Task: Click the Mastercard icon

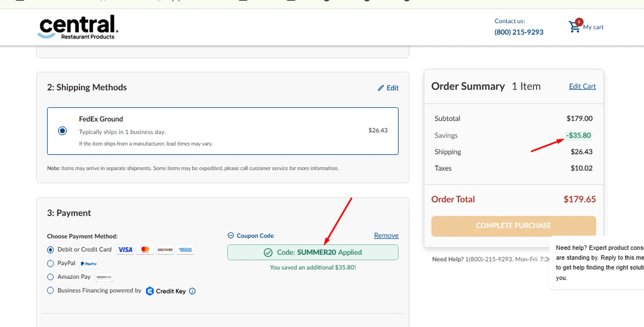Action: click(145, 250)
